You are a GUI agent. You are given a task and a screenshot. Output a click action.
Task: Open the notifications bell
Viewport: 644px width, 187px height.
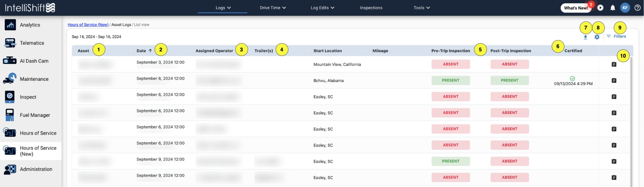tap(613, 7)
